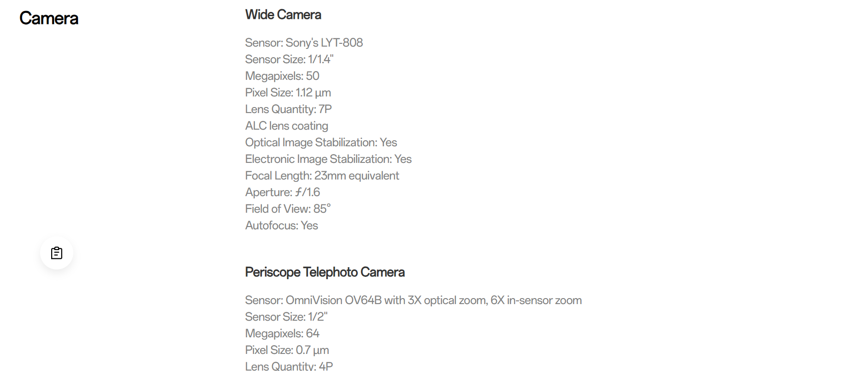The height and width of the screenshot is (371, 868).
Task: Click the Camera section heading
Action: tap(49, 18)
